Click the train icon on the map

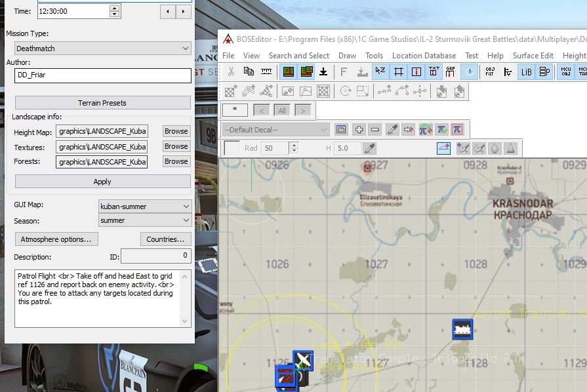462,328
